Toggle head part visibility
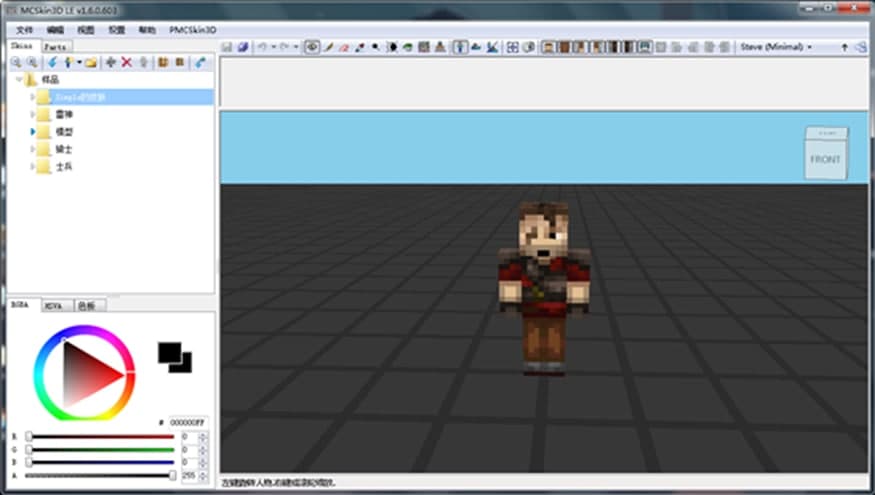The height and width of the screenshot is (495, 875). (549, 47)
